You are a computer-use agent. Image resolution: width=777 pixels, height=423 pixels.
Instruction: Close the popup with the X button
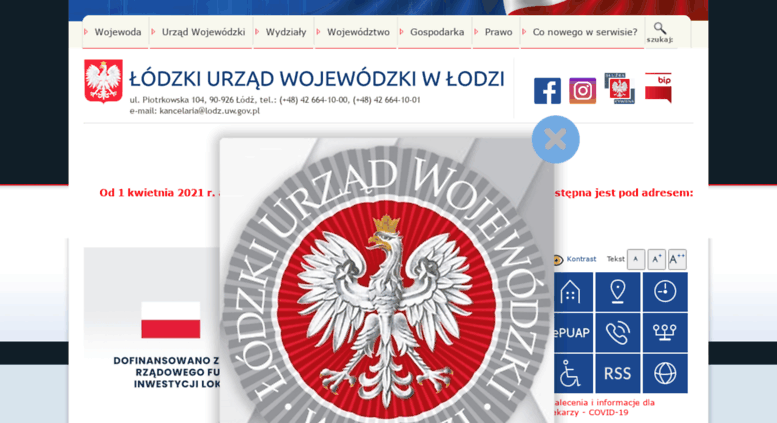point(555,139)
